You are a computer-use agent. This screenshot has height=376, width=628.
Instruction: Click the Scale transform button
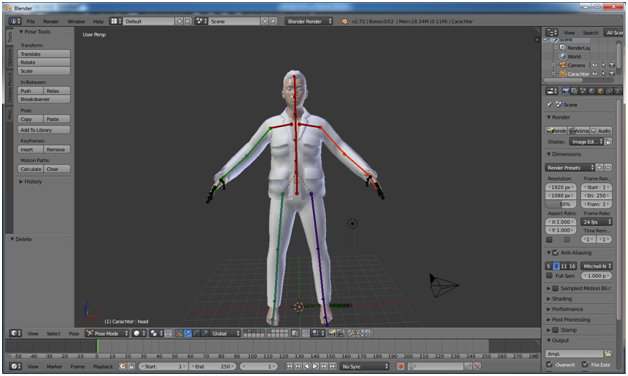[44, 71]
